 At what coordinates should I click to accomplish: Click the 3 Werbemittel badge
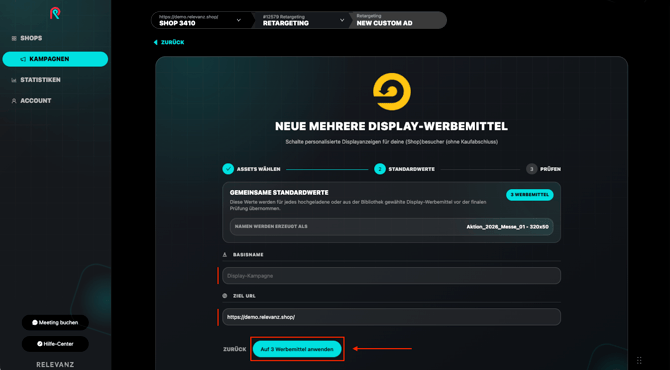point(529,195)
